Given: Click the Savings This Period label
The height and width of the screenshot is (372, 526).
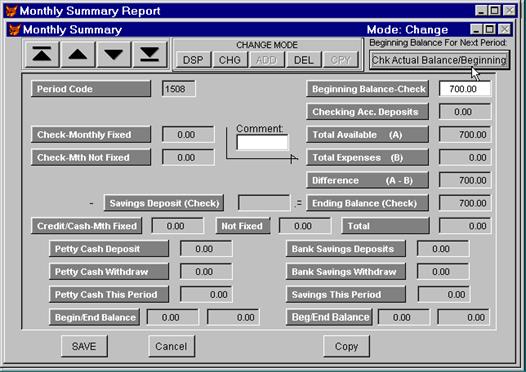Looking at the screenshot, I should coord(346,295).
